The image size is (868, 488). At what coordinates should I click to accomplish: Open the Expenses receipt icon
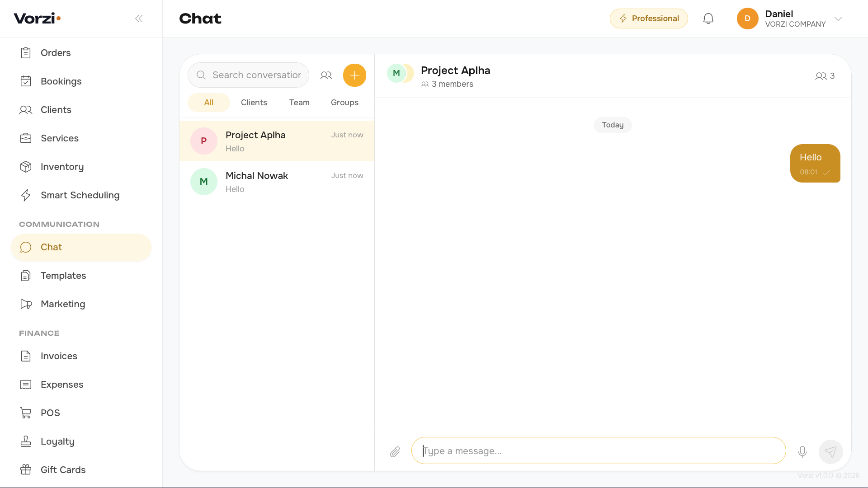(x=26, y=385)
